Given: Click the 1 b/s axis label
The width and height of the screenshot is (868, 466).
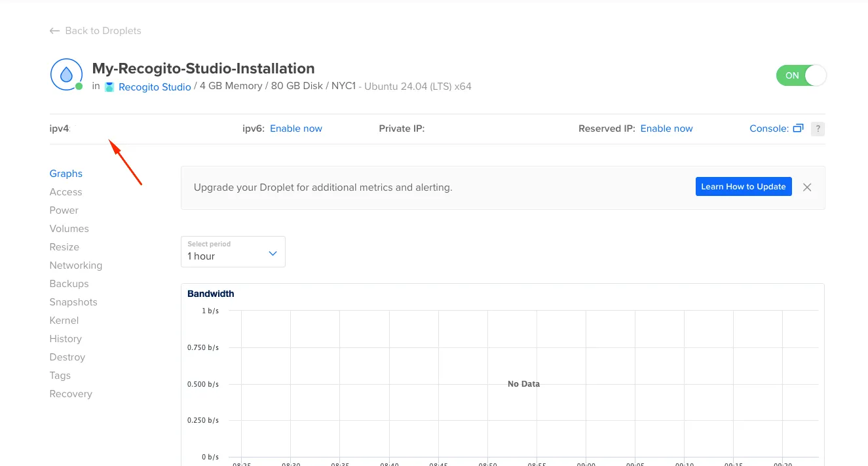Looking at the screenshot, I should pos(210,311).
